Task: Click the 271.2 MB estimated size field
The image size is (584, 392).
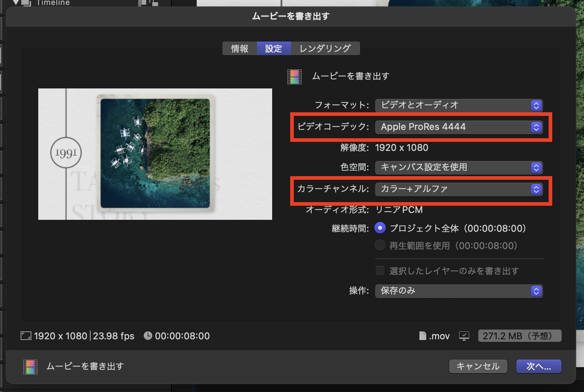Action: (x=520, y=336)
